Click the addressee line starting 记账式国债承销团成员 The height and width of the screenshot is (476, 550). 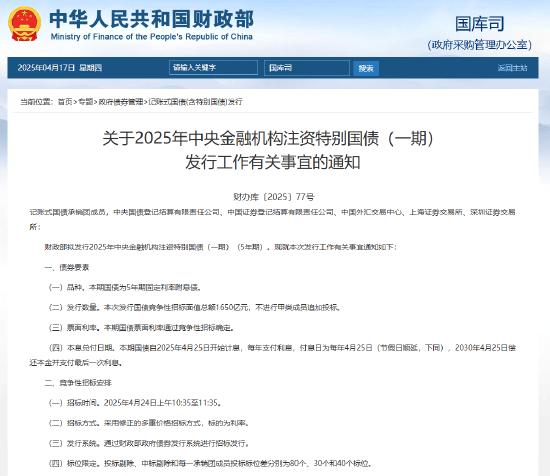272,219
